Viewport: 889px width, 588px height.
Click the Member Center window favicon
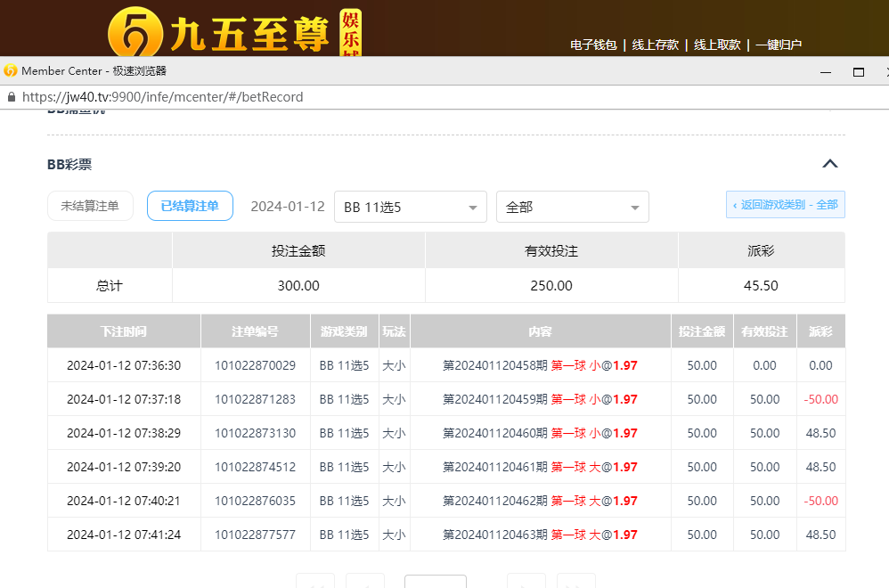point(11,70)
